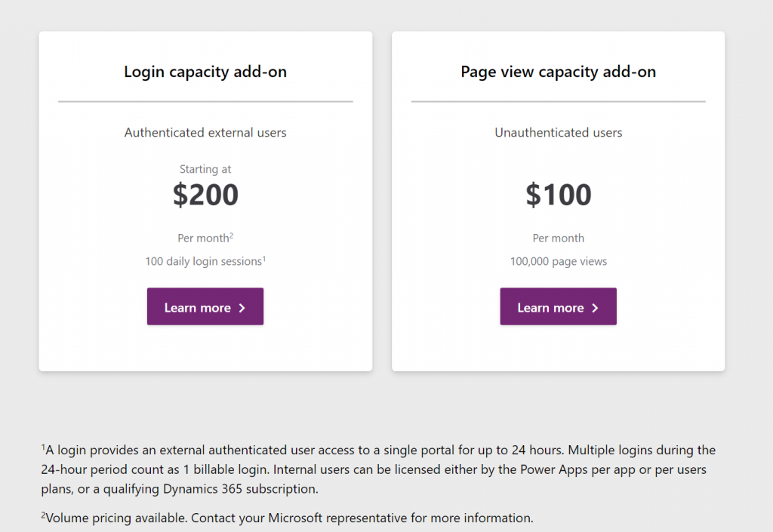Select the Page view capacity add-on heading
This screenshot has height=532, width=773.
tap(558, 72)
